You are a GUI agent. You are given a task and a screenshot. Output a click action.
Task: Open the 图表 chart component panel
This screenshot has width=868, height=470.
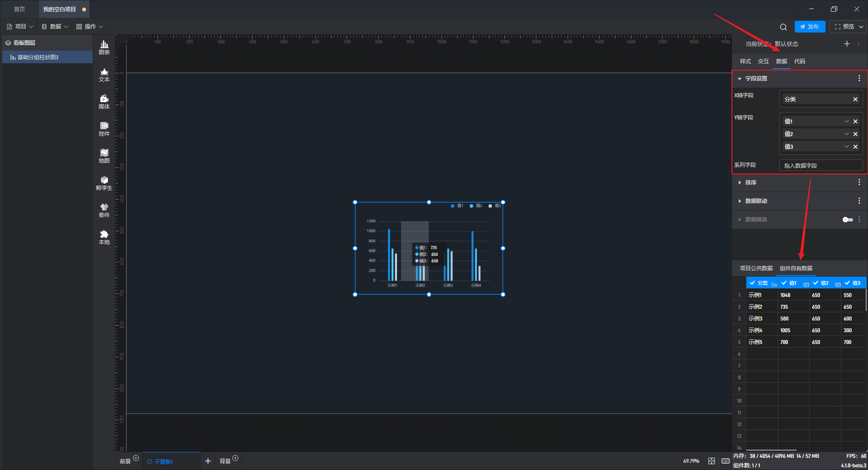click(104, 47)
